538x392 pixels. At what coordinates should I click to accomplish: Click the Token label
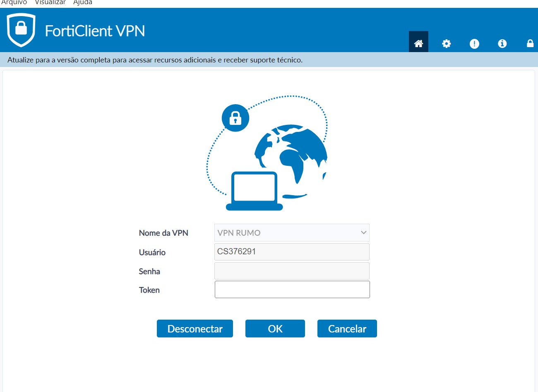point(149,290)
